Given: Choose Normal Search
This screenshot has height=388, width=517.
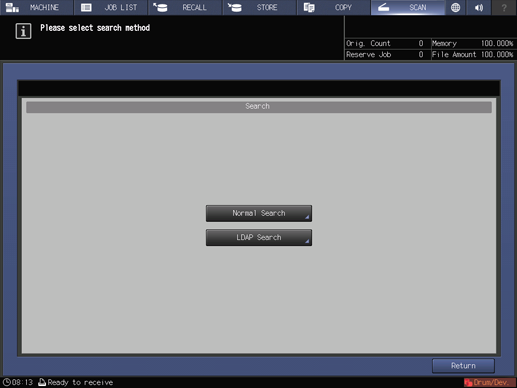Looking at the screenshot, I should (259, 213).
